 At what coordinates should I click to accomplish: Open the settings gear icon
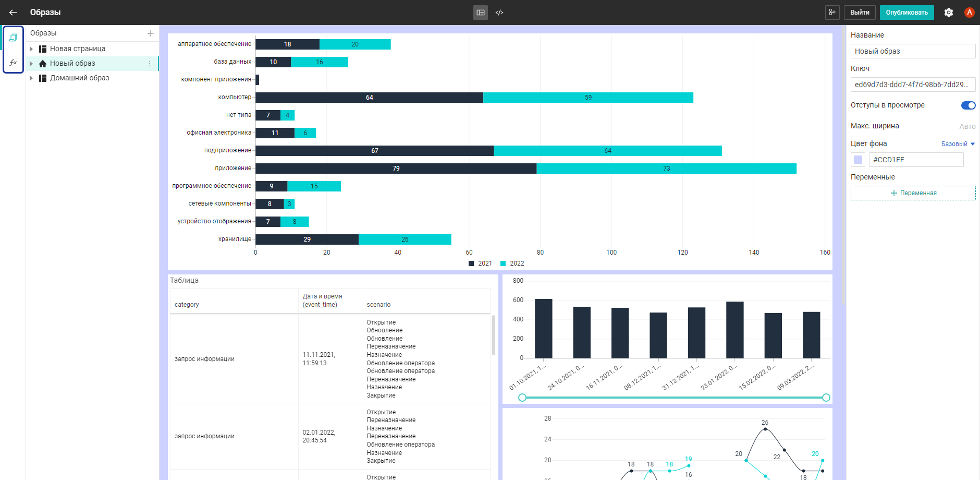pyautogui.click(x=949, y=13)
